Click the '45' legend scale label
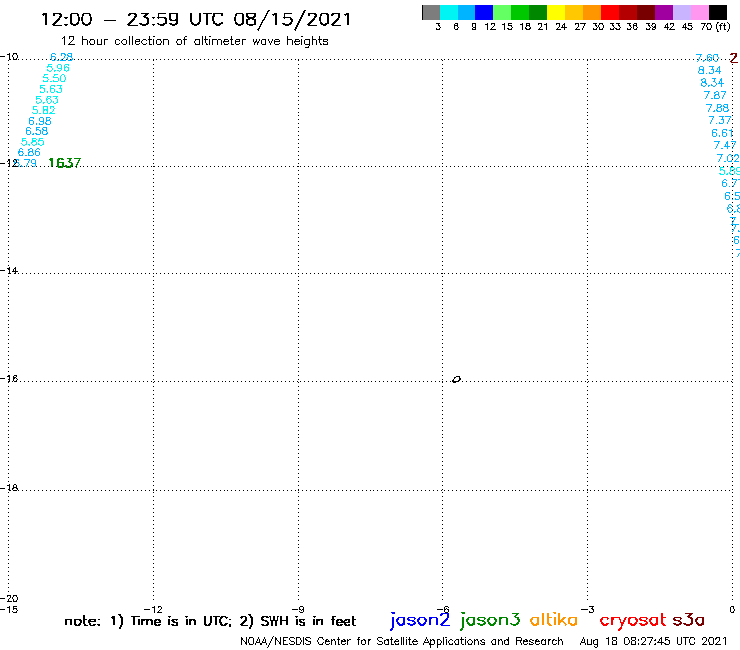 tap(687, 27)
